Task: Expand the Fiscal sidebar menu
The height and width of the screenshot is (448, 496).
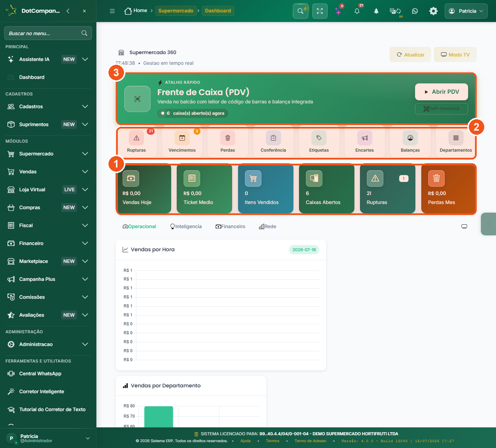Action: coord(48,225)
